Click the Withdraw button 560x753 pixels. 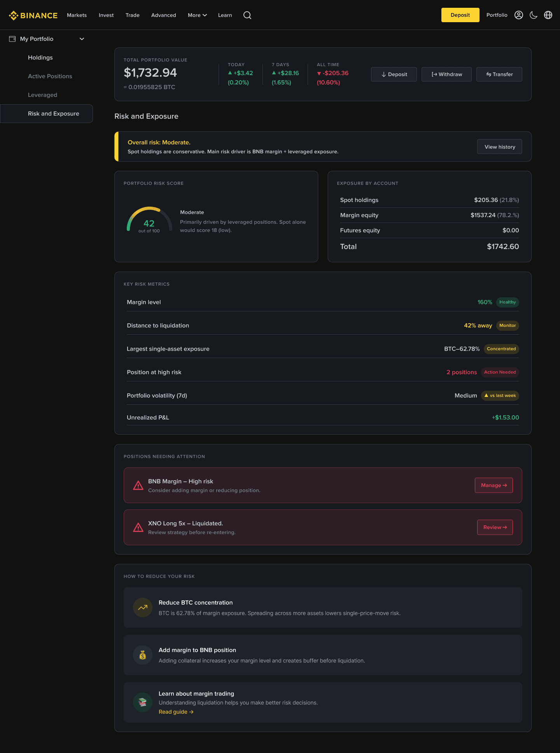(x=446, y=74)
